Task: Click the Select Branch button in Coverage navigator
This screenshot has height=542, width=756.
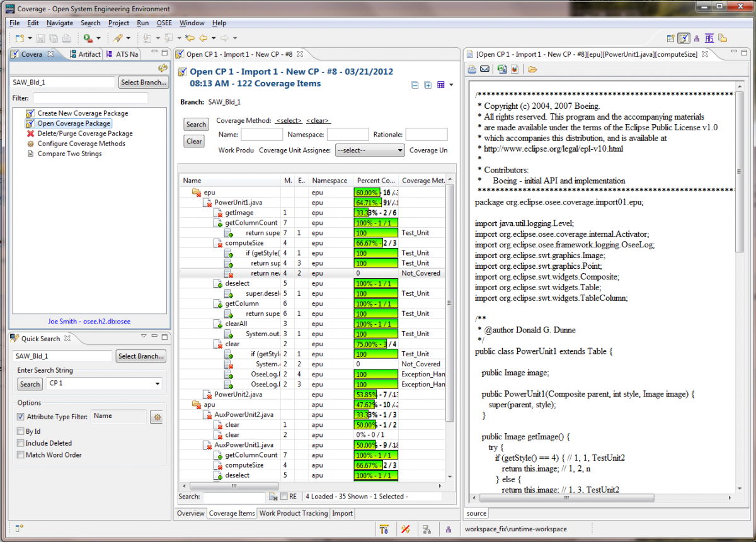Action: coord(143,82)
